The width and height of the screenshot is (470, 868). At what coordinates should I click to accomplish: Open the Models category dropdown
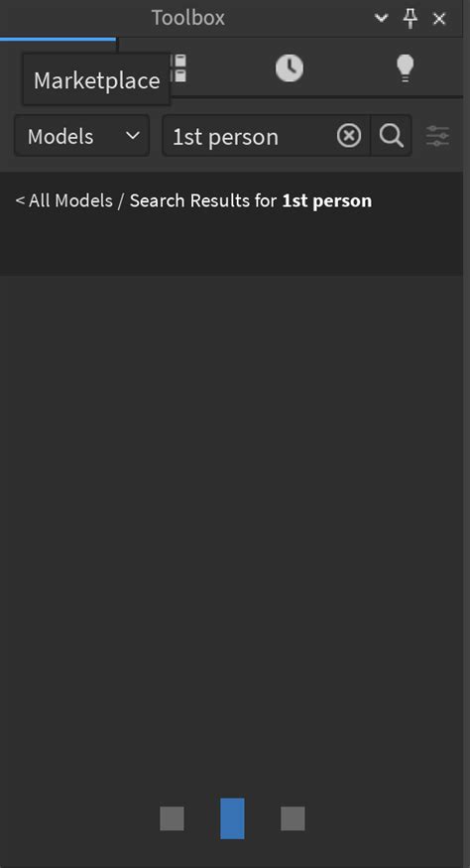(82, 136)
